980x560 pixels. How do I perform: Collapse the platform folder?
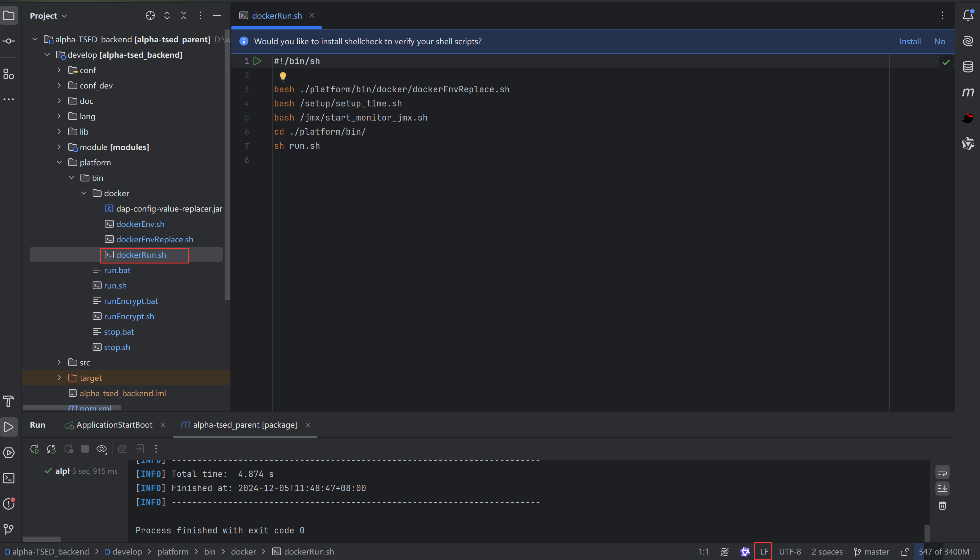click(59, 162)
